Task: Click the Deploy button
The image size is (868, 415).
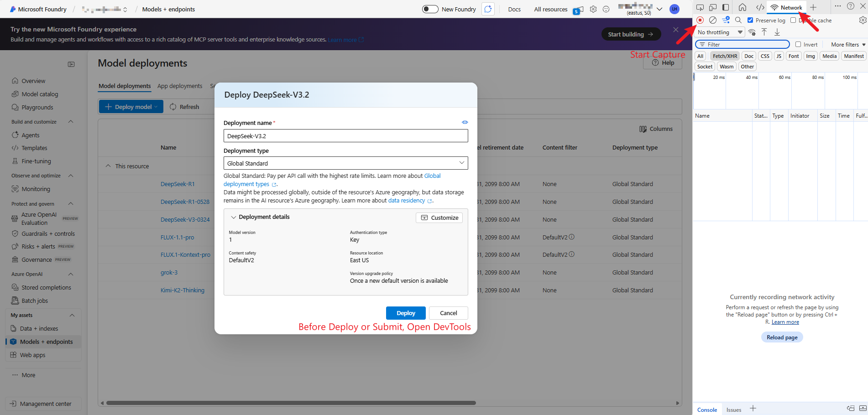Action: tap(405, 313)
